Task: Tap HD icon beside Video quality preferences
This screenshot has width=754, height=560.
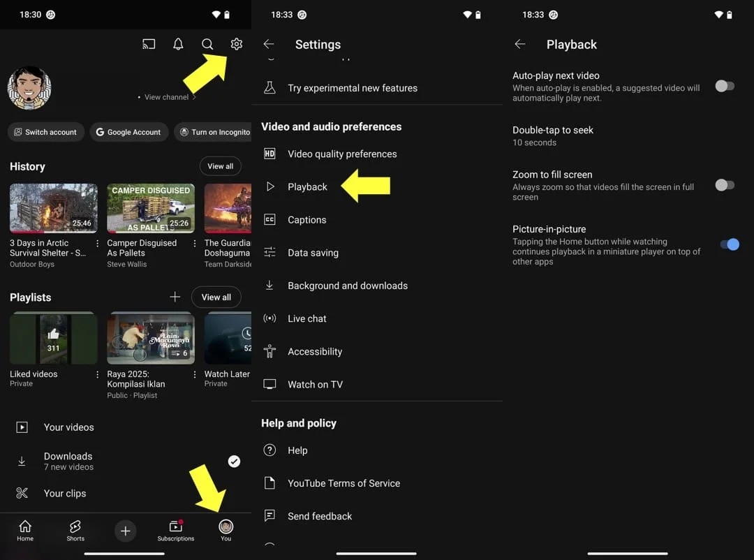Action: (269, 154)
